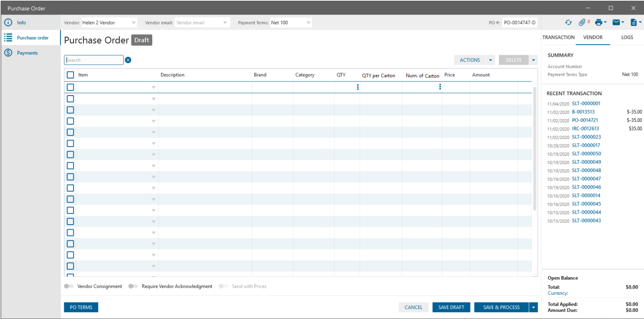Click the email envelope icon
The width and height of the screenshot is (644, 319).
click(616, 23)
